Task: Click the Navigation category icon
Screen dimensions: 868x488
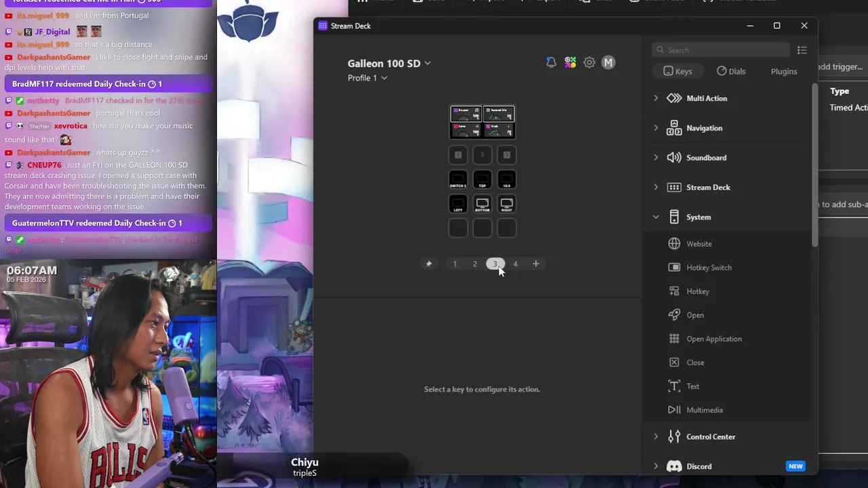Action: click(674, 128)
